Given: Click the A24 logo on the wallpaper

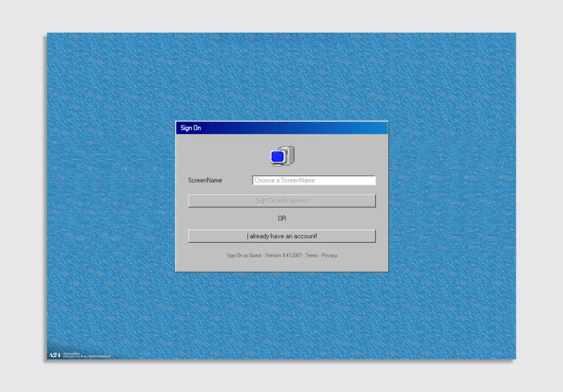Looking at the screenshot, I should 54,355.
